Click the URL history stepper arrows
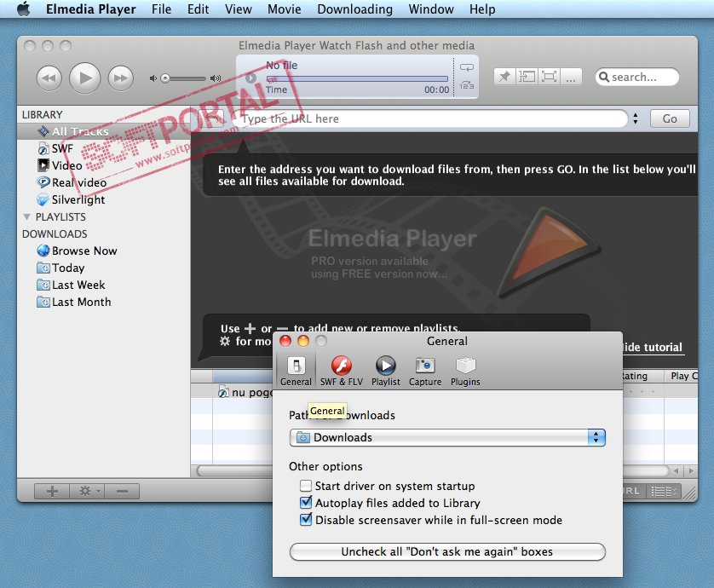Image resolution: width=714 pixels, height=588 pixels. [636, 118]
